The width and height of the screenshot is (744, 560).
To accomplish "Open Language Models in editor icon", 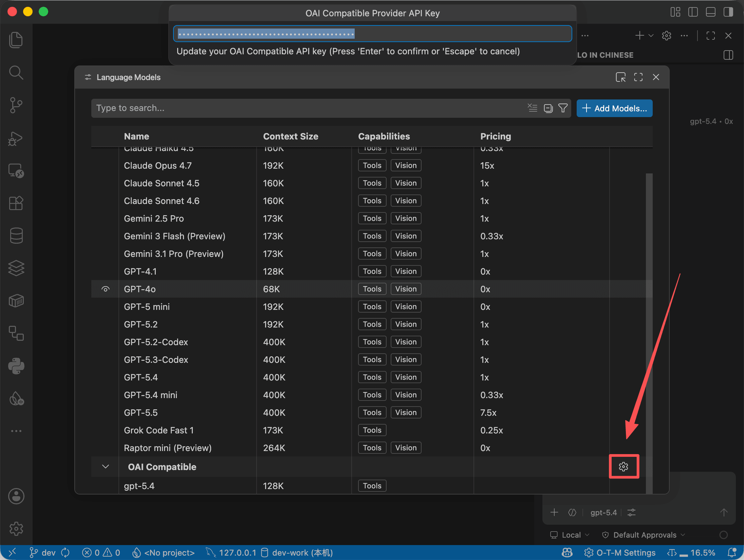I will (x=621, y=77).
